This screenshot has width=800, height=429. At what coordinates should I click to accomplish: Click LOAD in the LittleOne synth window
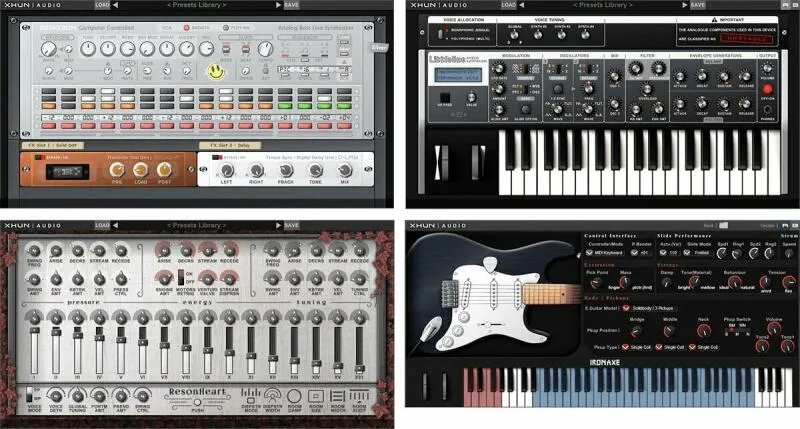click(508, 5)
